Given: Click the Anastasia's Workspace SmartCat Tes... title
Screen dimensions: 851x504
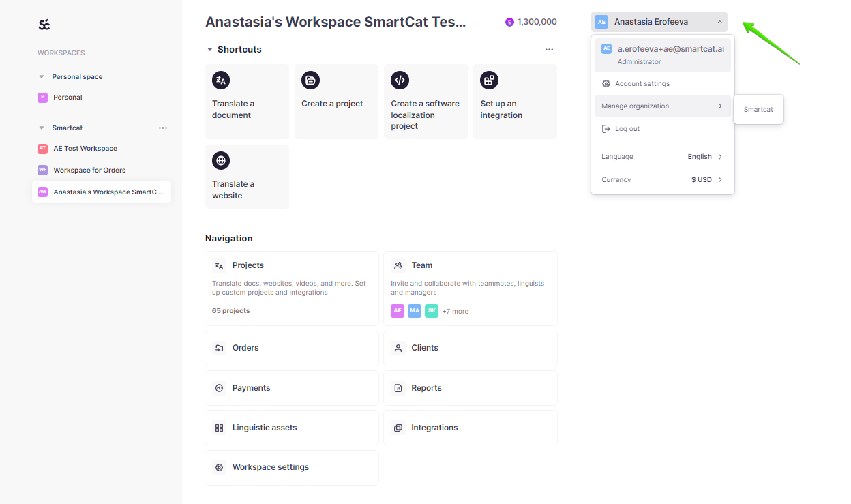Looking at the screenshot, I should 335,22.
